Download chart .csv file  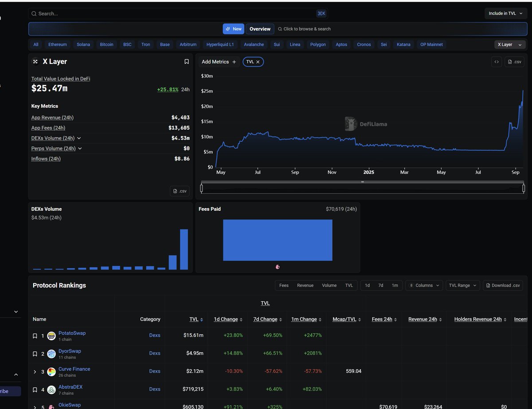click(x=514, y=62)
